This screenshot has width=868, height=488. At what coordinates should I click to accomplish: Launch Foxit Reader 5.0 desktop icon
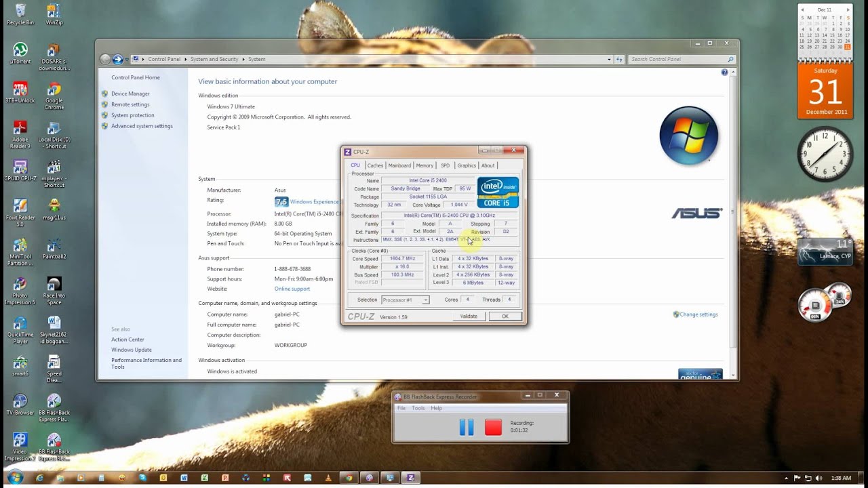point(20,213)
